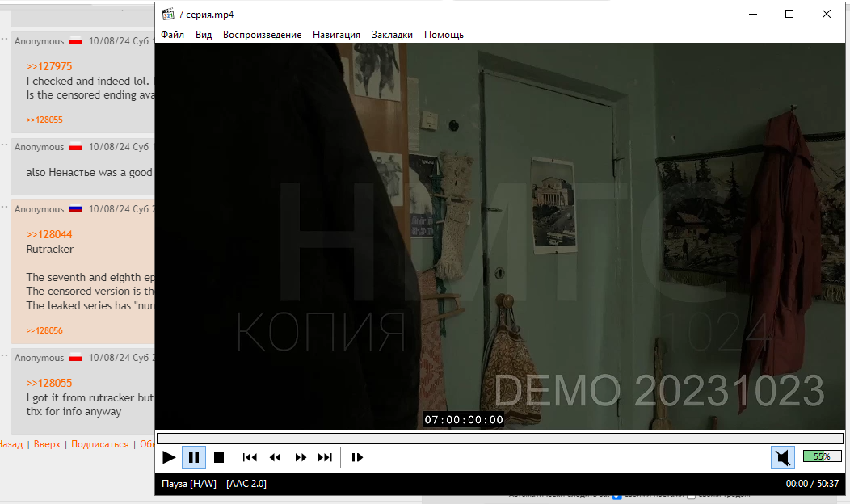The width and height of the screenshot is (850, 504).
Task: Click the Назад link at page bottom
Action: (11, 444)
